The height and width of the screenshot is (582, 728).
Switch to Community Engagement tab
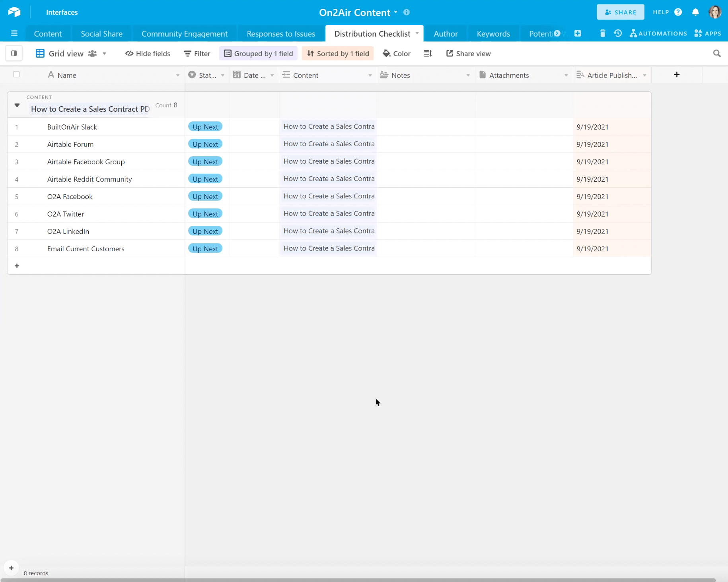pos(185,34)
